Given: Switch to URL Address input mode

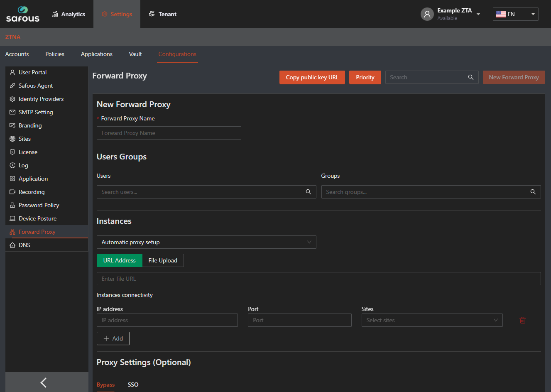Looking at the screenshot, I should tap(119, 260).
